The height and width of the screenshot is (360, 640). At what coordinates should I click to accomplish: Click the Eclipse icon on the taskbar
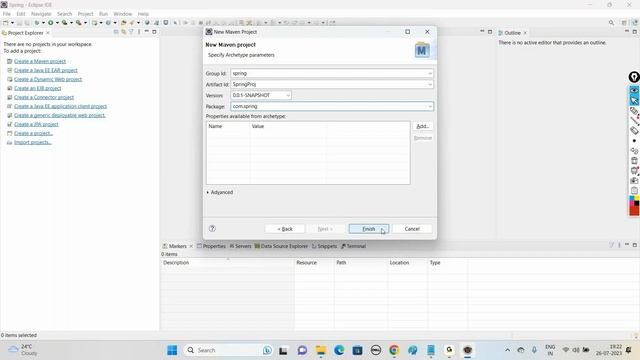point(467,350)
